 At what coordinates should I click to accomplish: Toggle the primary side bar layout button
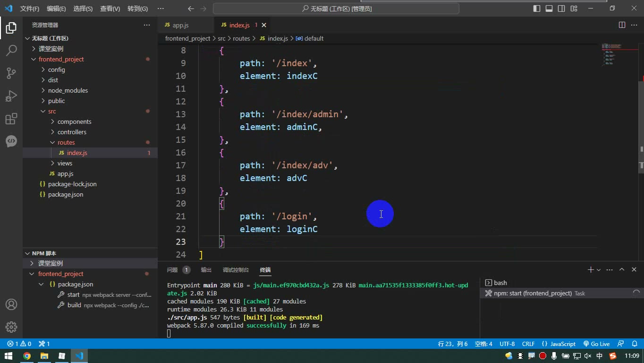pyautogui.click(x=537, y=9)
